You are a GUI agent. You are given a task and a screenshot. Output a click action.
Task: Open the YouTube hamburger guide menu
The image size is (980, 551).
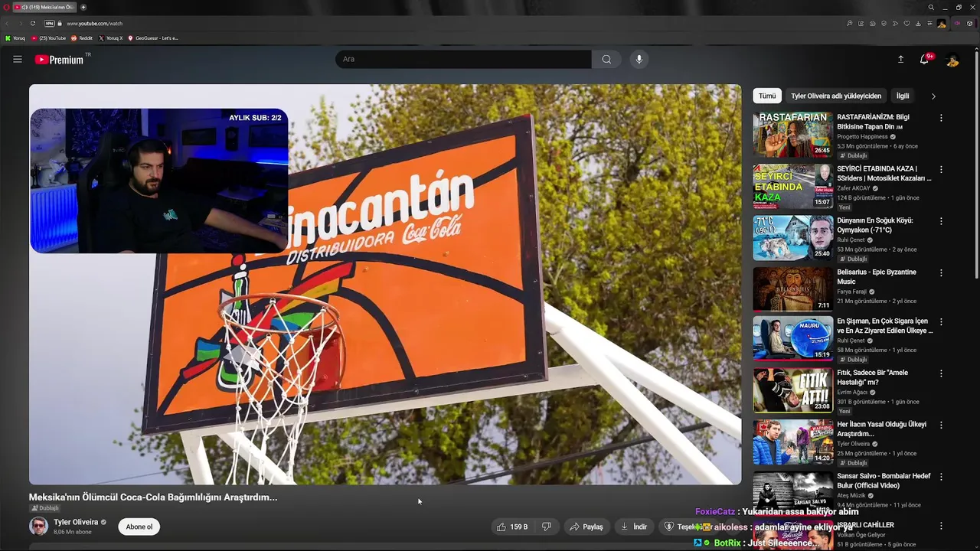[18, 59]
